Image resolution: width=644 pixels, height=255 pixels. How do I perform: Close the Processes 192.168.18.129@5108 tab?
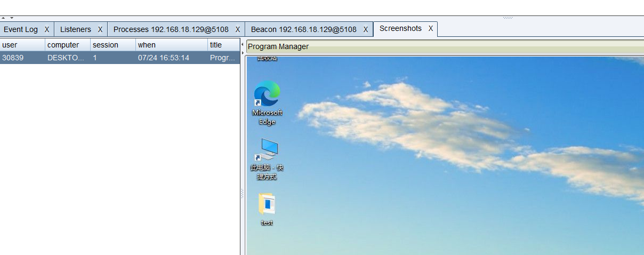point(238,29)
